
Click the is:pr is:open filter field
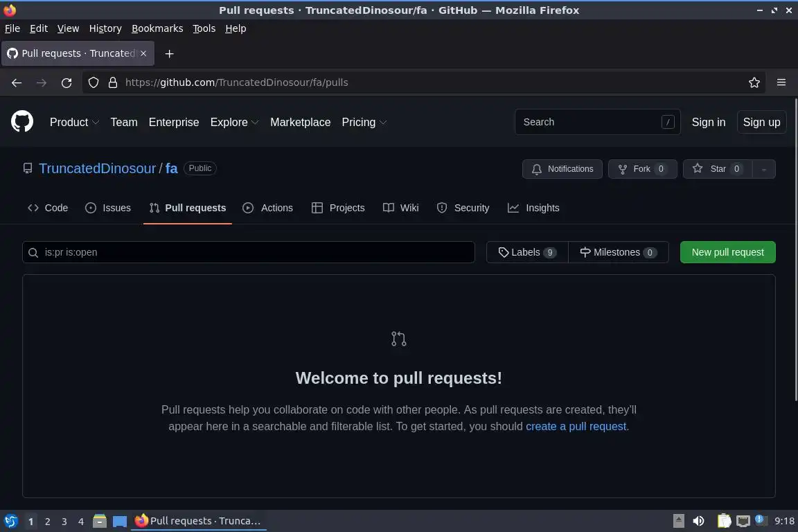249,253
